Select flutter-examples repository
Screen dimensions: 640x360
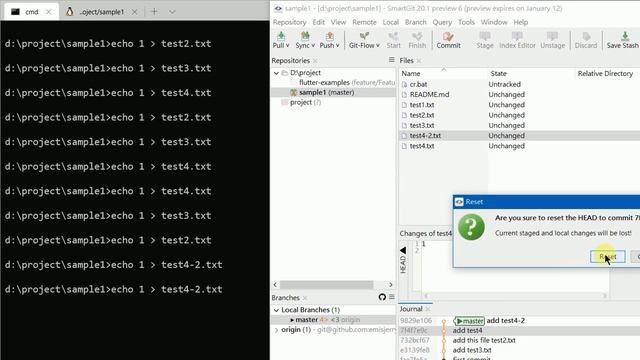coord(333,82)
